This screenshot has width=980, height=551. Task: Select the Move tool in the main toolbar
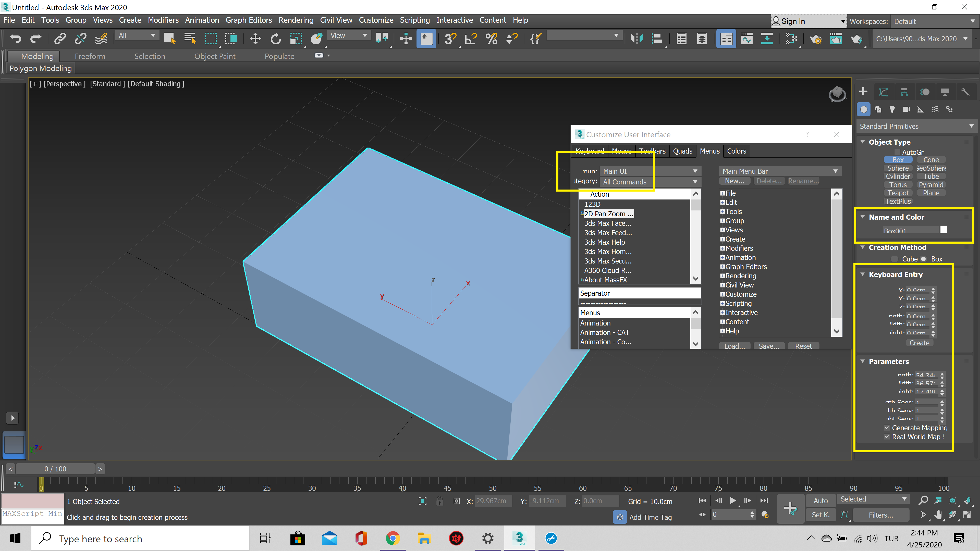(x=255, y=39)
